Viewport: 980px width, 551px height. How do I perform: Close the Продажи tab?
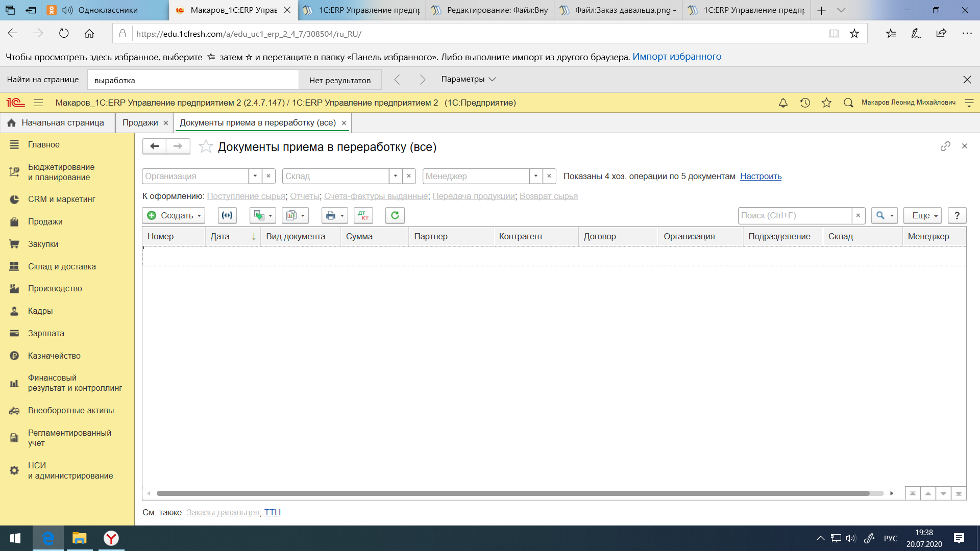tap(166, 123)
